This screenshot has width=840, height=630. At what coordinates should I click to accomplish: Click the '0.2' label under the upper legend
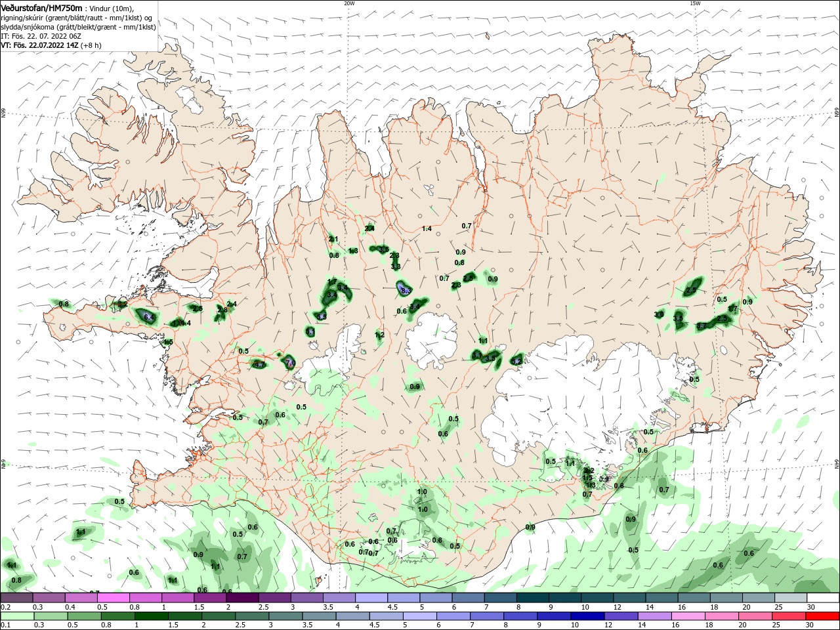[x=6, y=607]
